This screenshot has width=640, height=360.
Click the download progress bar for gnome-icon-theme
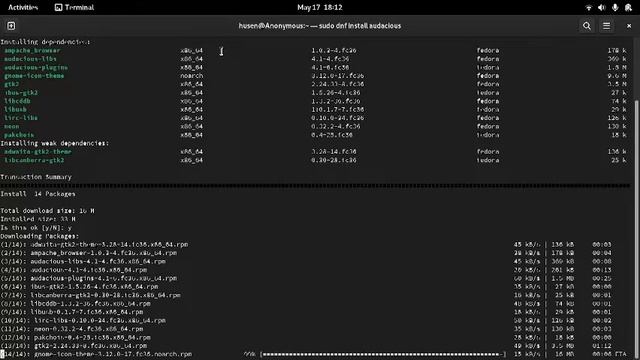[x=383, y=354]
